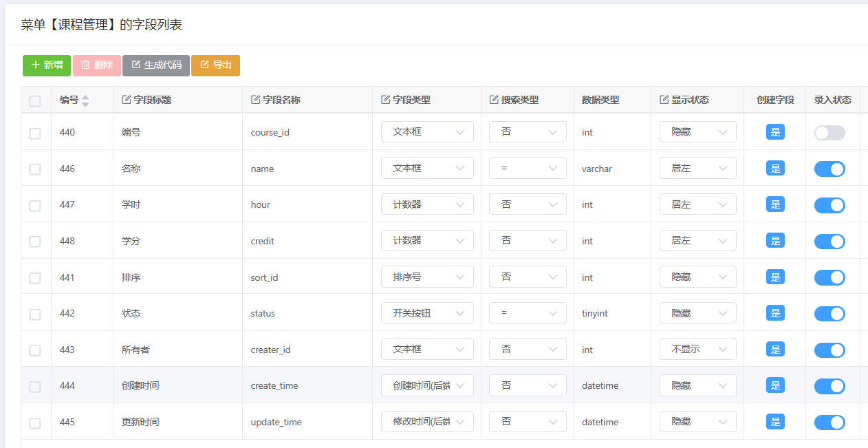The height and width of the screenshot is (448, 868).
Task: Click the edit icon beside 字段类型 header
Action: point(385,100)
